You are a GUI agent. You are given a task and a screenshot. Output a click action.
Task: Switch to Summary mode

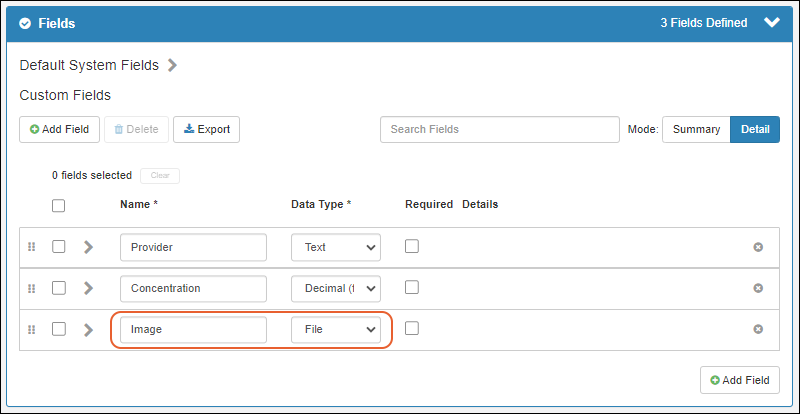[x=696, y=129]
